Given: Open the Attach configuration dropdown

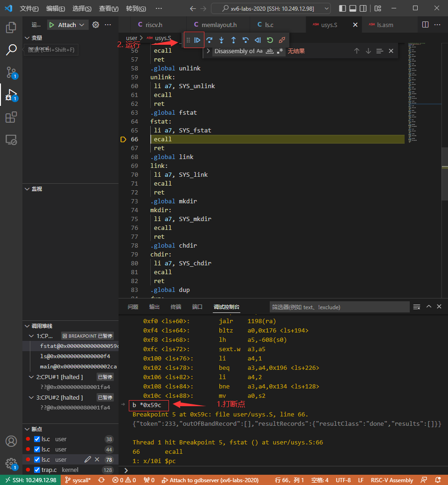Looking at the screenshot, I should [82, 25].
